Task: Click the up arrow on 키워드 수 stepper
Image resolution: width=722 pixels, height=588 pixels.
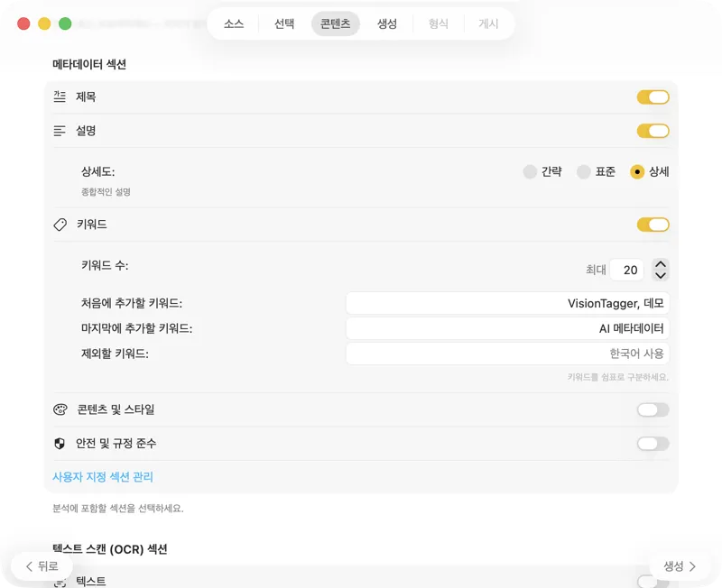Action: coord(661,264)
